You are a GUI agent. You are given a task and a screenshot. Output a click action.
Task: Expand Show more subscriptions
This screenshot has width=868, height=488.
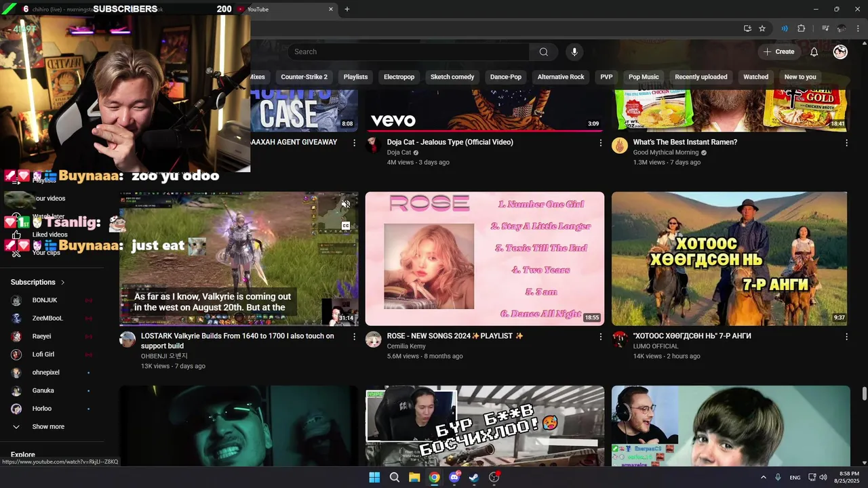48,426
